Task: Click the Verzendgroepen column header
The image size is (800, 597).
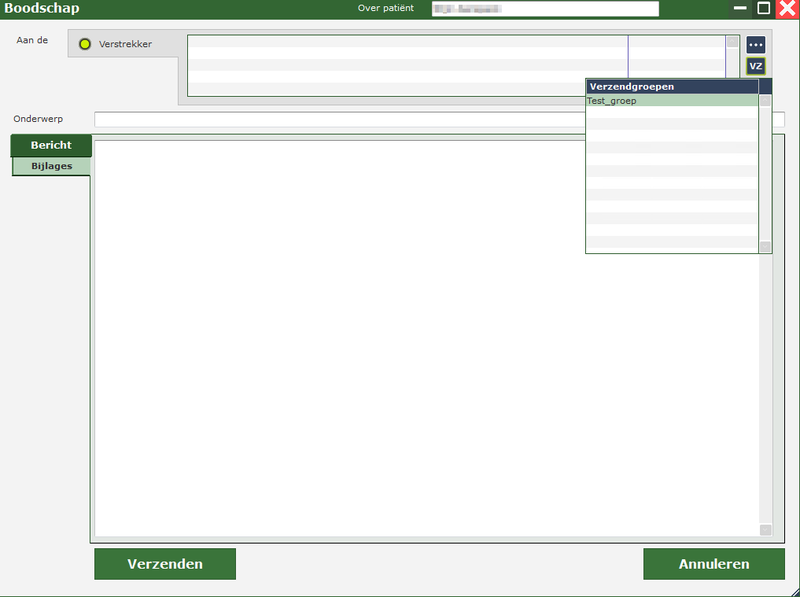Action: pos(671,87)
